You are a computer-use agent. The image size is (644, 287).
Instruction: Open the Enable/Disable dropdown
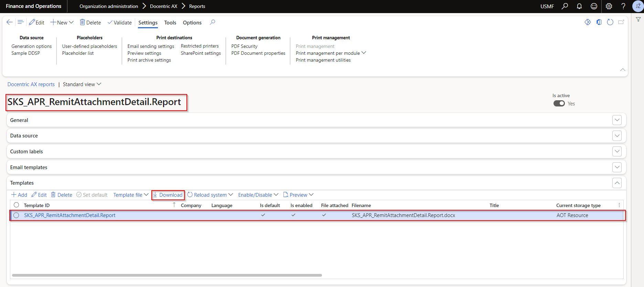click(x=258, y=195)
